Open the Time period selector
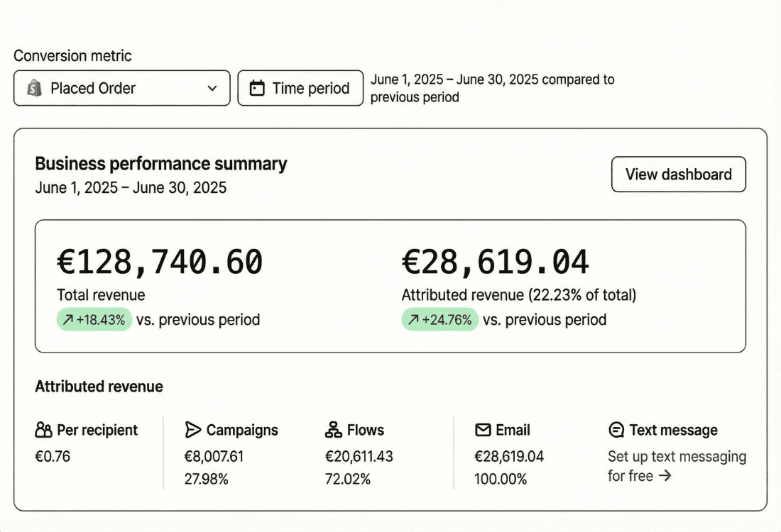781x532 pixels. coord(300,89)
